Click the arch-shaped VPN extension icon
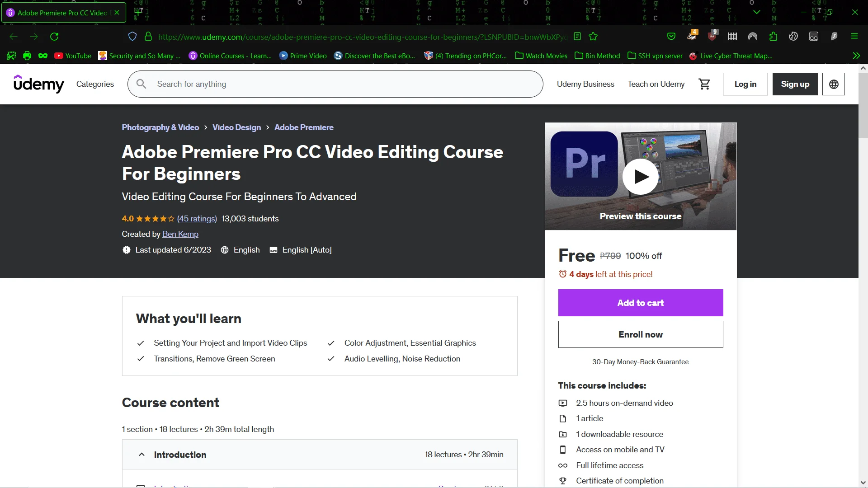 click(753, 37)
